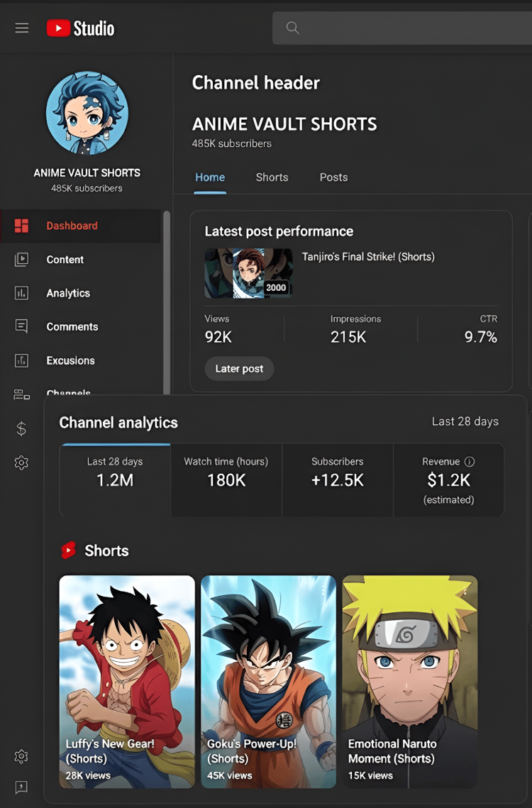
Task: Click the search magnifier icon
Action: (x=292, y=28)
